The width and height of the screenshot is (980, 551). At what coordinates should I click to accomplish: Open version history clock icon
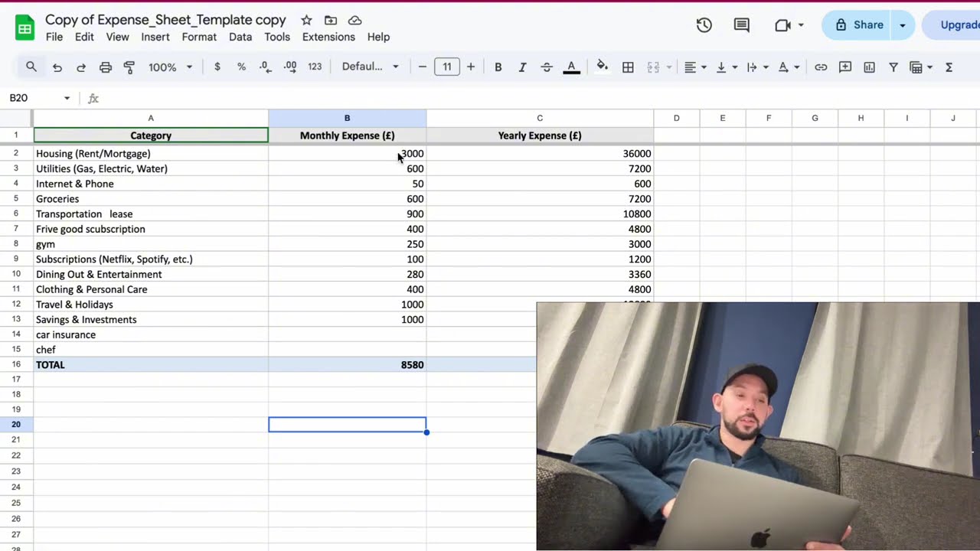click(x=704, y=25)
